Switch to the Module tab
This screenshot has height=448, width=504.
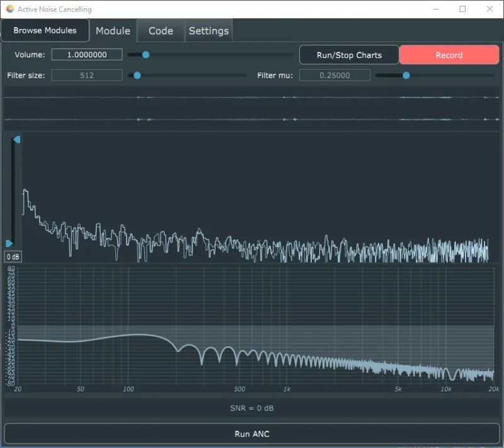[113, 31]
